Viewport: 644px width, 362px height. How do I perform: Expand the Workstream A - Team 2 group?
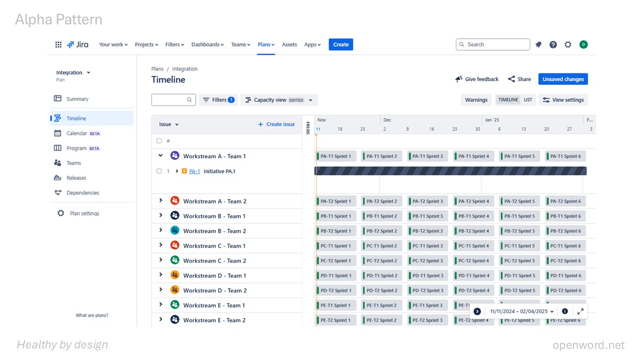click(160, 201)
